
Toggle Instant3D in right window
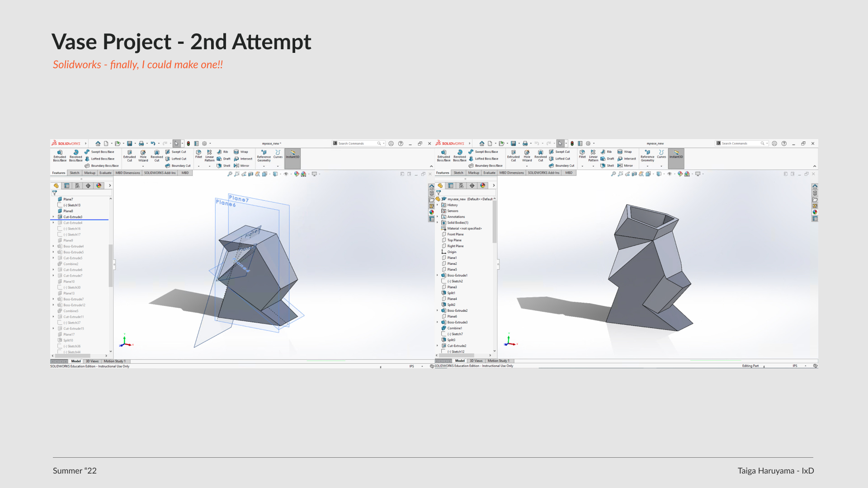click(x=676, y=155)
